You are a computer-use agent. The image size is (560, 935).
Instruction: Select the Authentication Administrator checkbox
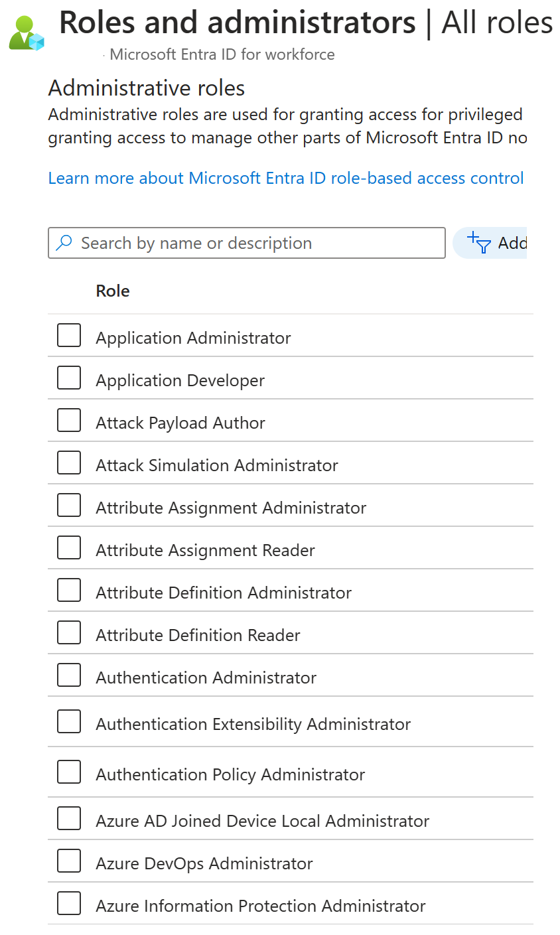68,675
